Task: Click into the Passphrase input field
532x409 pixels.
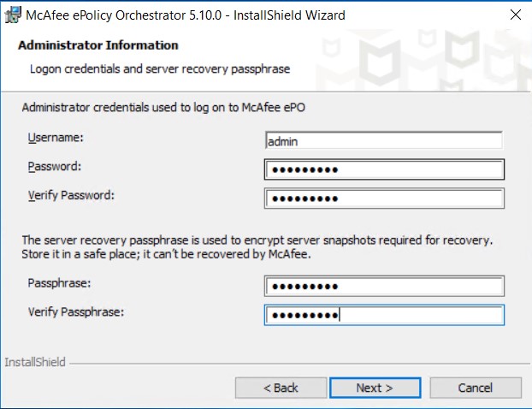Action: tap(384, 286)
